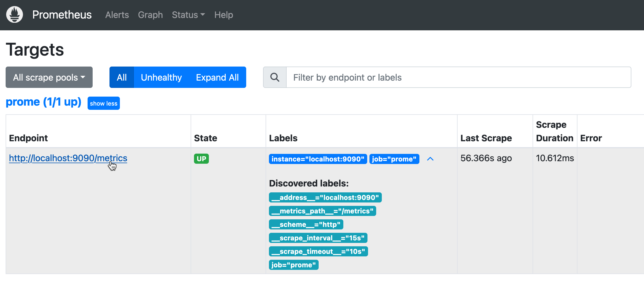Click the prome (1/1 up) heading link

pos(44,102)
